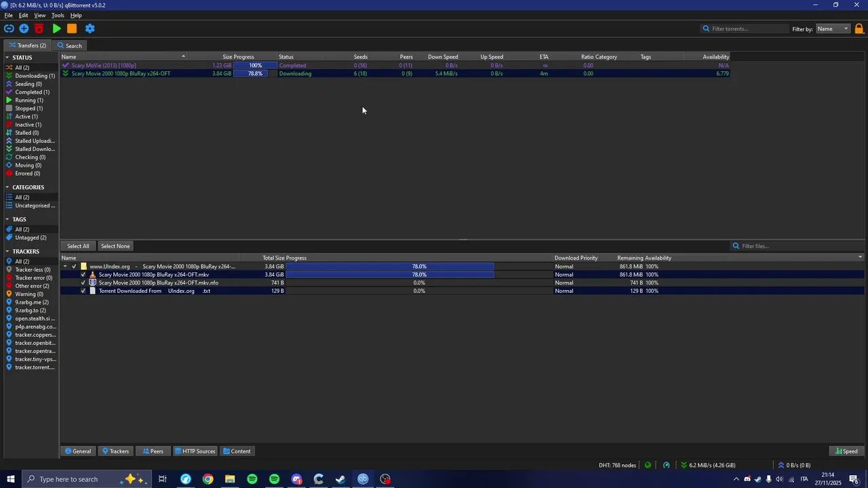This screenshot has width=868, height=488.
Task: Open the Normal priority dropdown for the .mkv file
Action: point(564,274)
